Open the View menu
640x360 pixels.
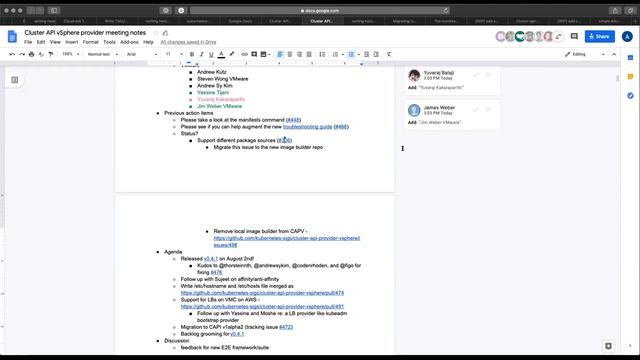(55, 42)
